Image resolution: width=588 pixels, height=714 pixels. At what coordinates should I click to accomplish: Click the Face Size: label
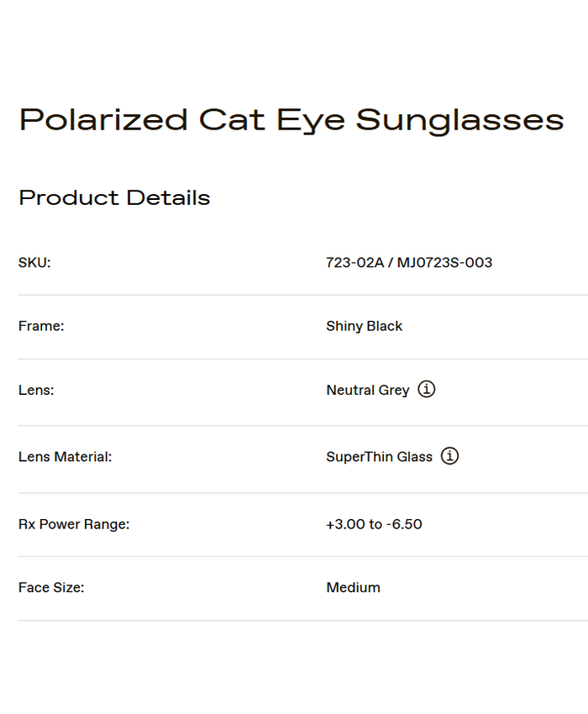(x=51, y=587)
